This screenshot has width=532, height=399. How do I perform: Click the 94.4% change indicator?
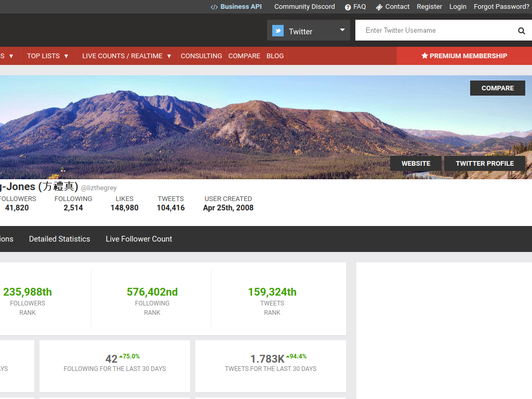click(296, 356)
